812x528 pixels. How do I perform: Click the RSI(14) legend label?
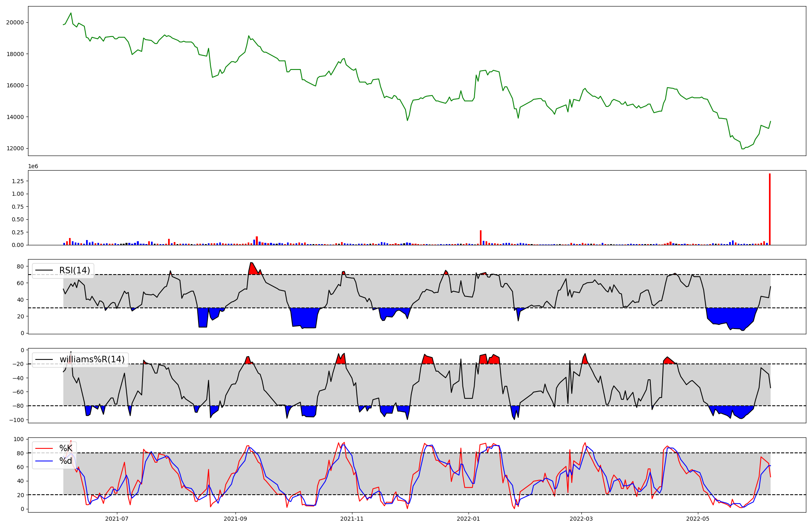click(75, 270)
